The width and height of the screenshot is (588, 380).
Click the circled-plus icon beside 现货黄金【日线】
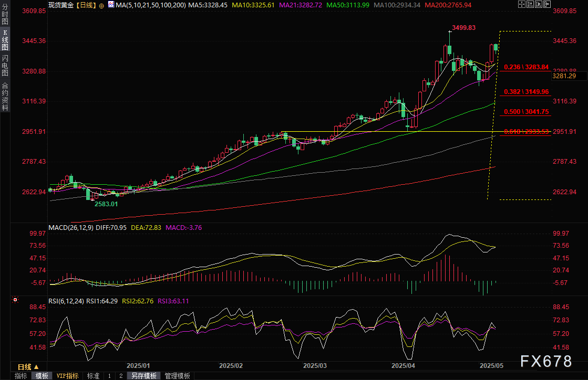(101, 5)
